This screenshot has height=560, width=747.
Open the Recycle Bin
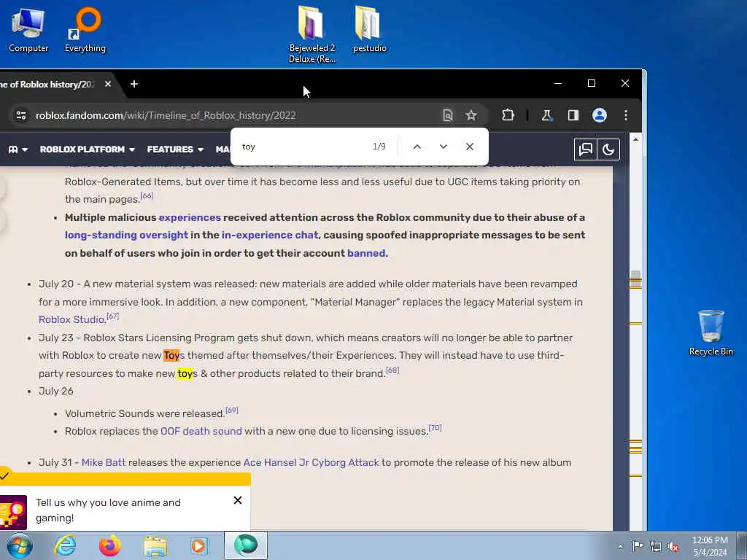[x=711, y=332]
